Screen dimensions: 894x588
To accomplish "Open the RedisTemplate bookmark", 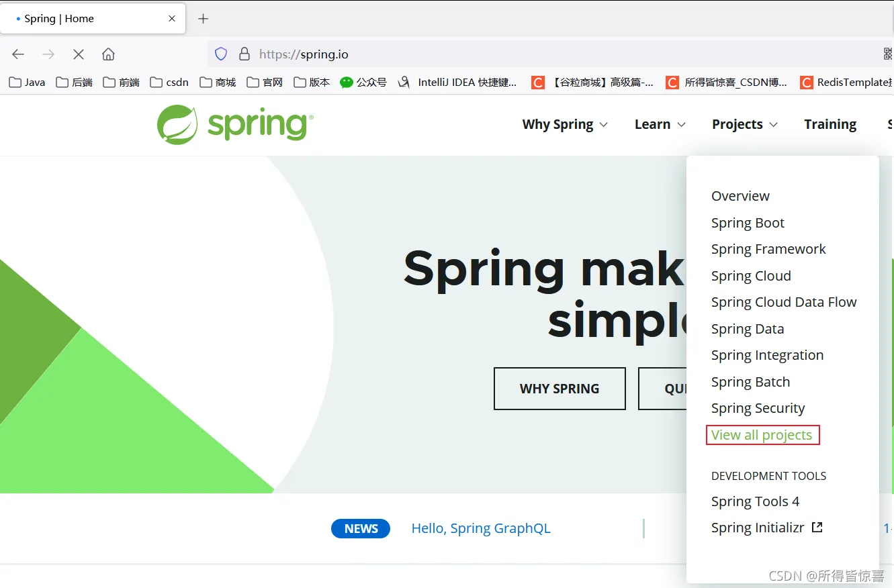I will 846,83.
